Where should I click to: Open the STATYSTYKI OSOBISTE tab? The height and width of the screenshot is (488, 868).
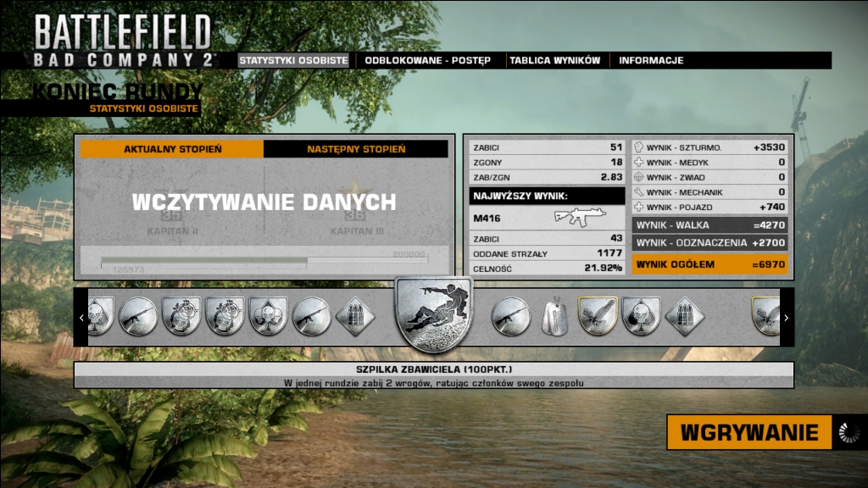(293, 60)
